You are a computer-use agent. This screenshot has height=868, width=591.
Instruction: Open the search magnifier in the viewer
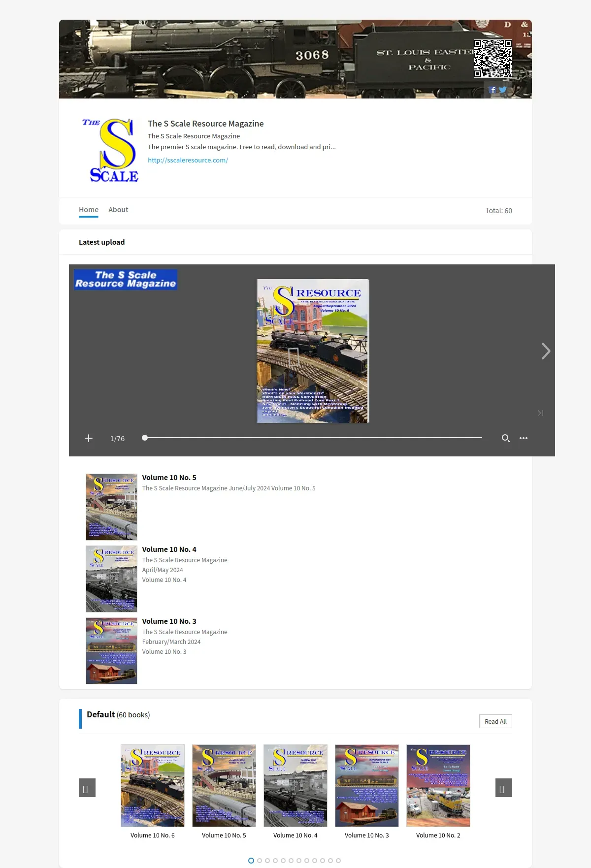505,438
